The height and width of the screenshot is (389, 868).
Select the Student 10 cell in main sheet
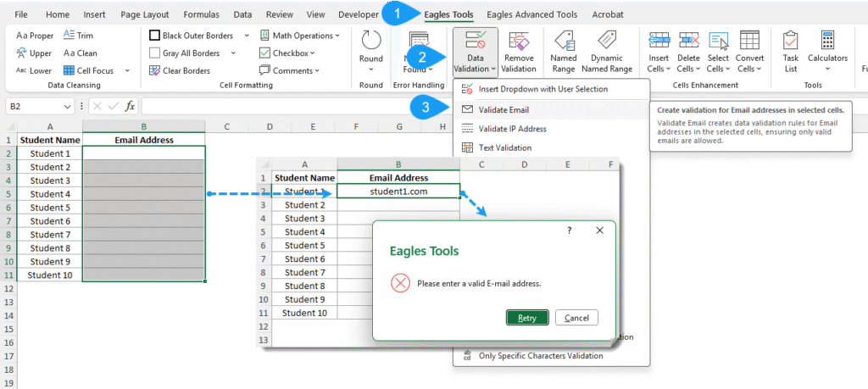click(50, 275)
